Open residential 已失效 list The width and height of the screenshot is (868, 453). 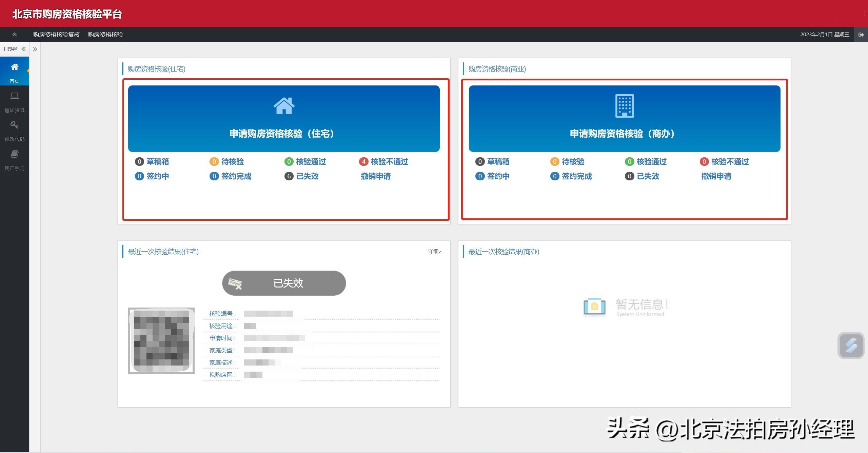[x=302, y=176]
